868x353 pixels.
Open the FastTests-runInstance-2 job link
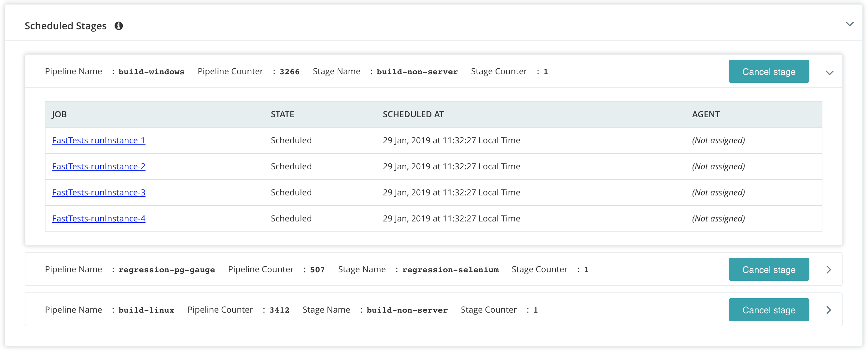pyautogui.click(x=99, y=166)
